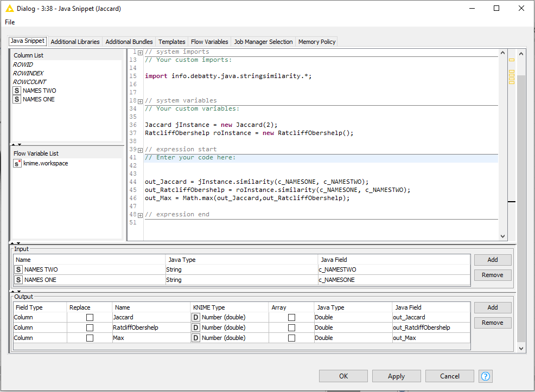Click output Java Field out_Max cell
This screenshot has height=392, width=535.
(x=431, y=338)
